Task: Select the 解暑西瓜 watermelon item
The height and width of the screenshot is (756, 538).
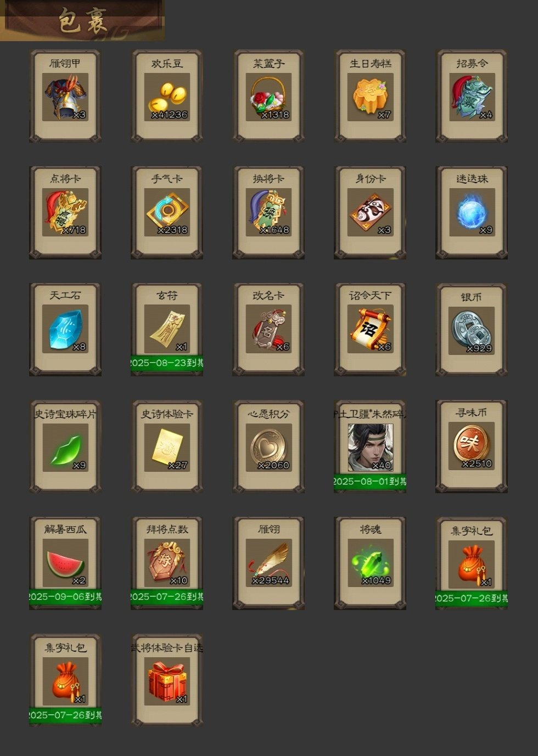Action: click(x=65, y=563)
